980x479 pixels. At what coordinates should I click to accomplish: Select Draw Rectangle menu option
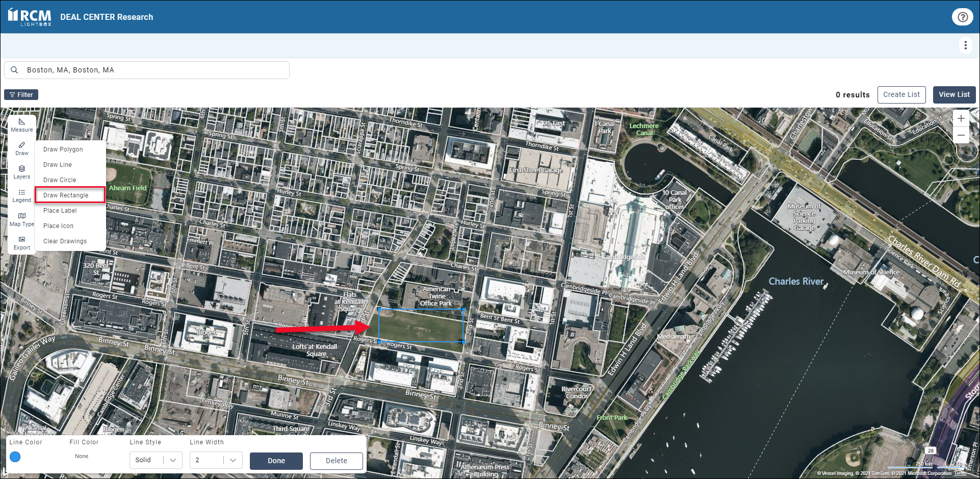click(66, 195)
